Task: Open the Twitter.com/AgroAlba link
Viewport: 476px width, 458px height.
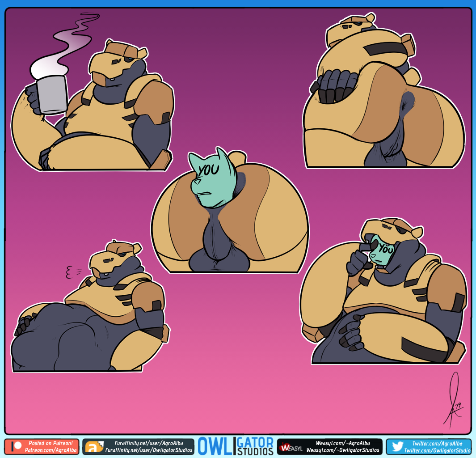Action: (x=437, y=443)
